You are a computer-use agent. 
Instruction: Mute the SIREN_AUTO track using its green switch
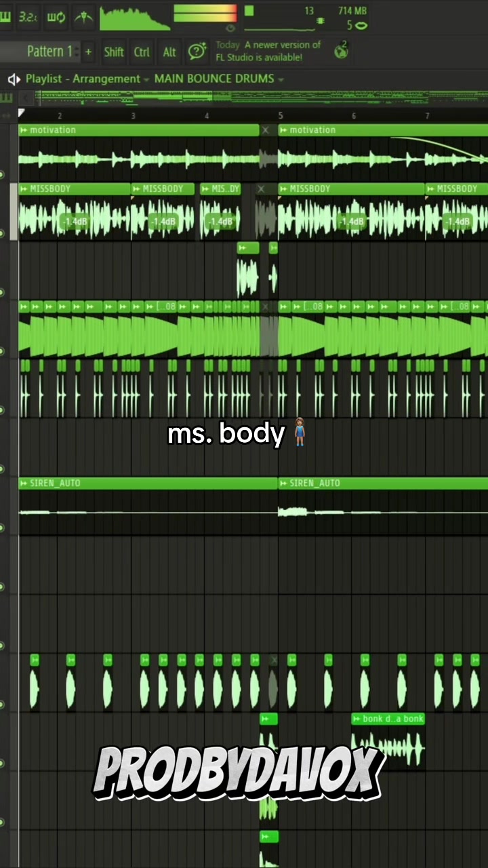click(x=2, y=528)
